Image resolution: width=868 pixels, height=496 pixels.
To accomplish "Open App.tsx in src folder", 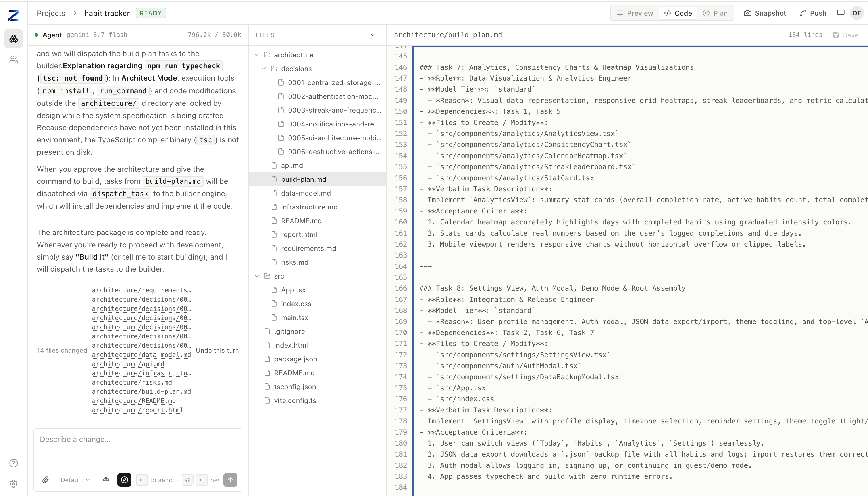I will click(318, 290).
